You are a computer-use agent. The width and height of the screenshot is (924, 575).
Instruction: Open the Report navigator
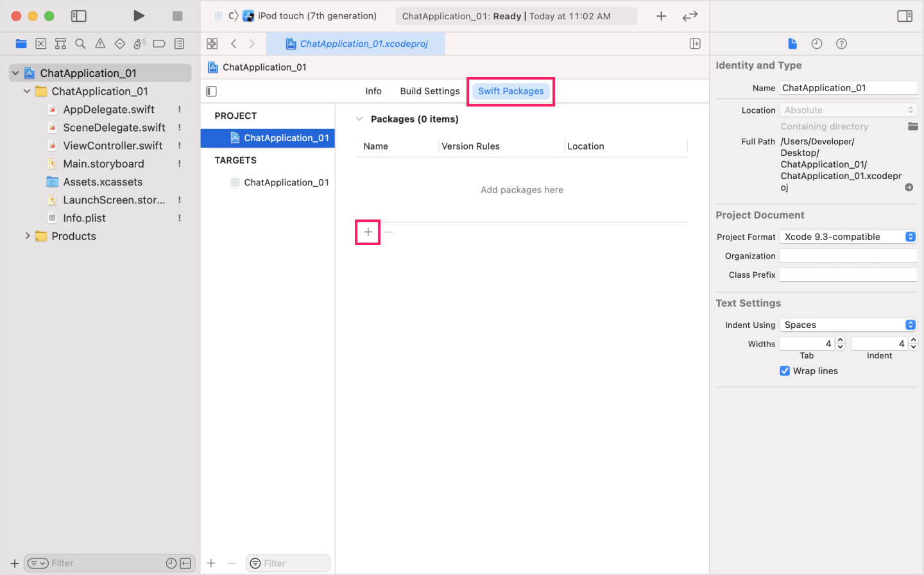[x=179, y=44]
